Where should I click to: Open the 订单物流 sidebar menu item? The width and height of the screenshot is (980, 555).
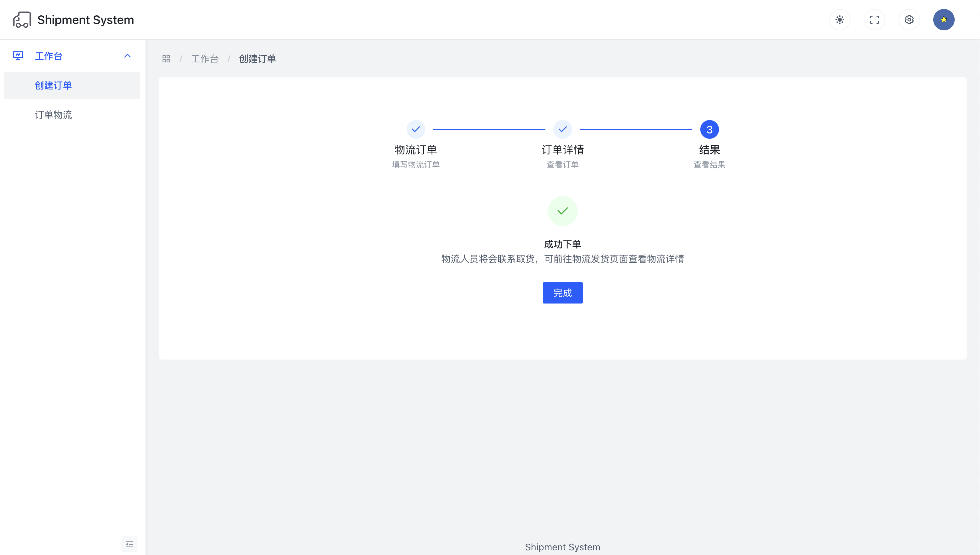pos(53,115)
